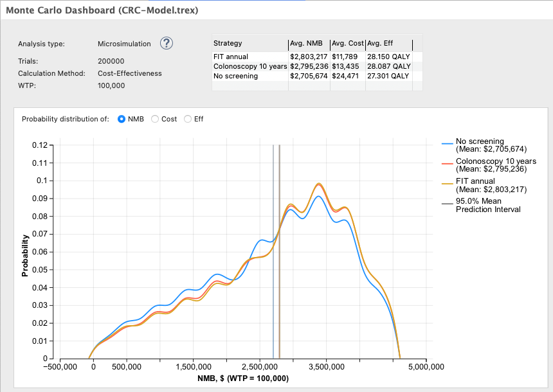The image size is (553, 392).
Task: Click the $2,795,236 NMB cell
Action: [x=309, y=66]
